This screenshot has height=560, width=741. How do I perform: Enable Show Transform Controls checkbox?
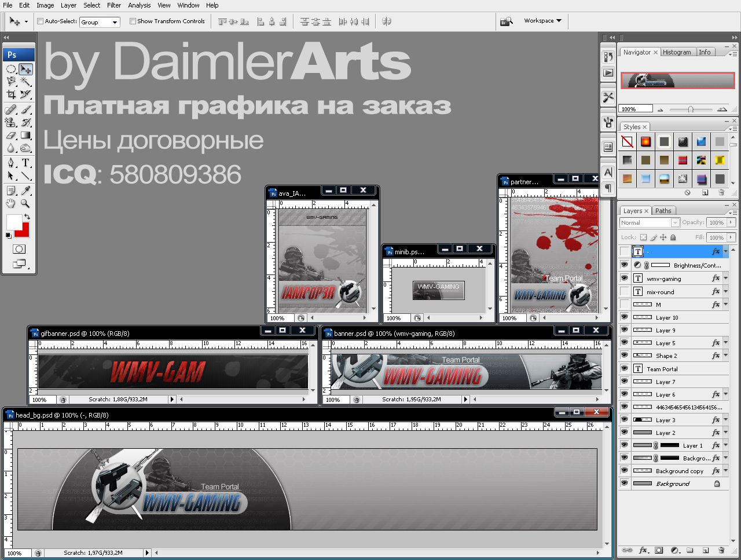tap(133, 21)
